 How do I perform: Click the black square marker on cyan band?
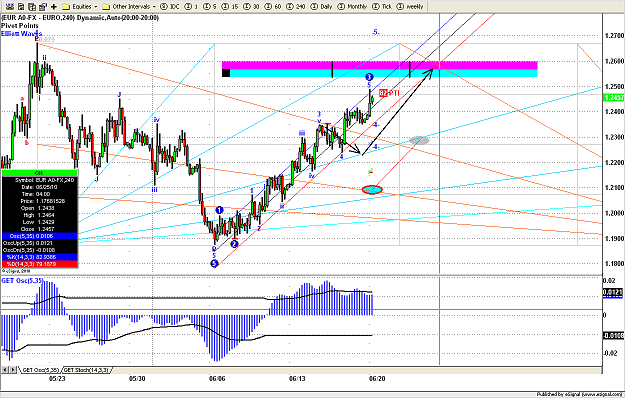tap(226, 73)
